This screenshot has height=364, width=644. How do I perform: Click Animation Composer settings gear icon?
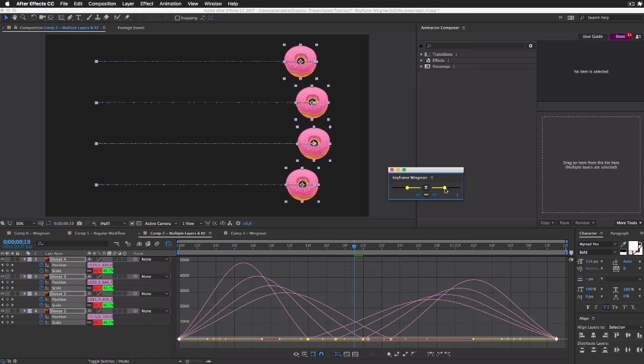coord(531,46)
